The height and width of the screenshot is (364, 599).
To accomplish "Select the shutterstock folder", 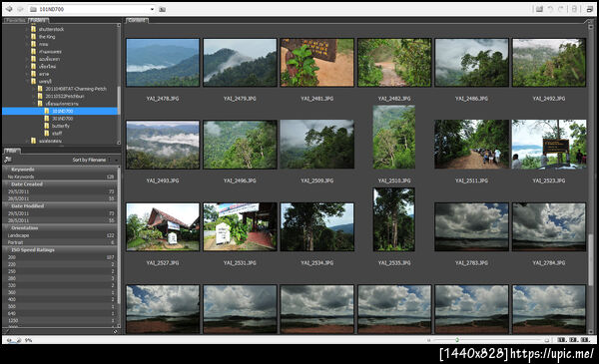I will point(51,29).
